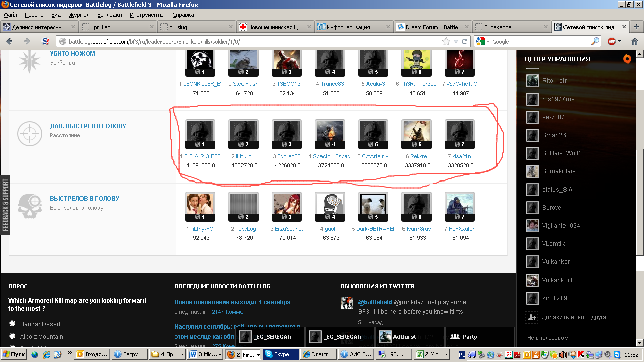The width and height of the screenshot is (644, 362).
Task: Open the Origin icon in Центр управления header
Action: coord(627,59)
